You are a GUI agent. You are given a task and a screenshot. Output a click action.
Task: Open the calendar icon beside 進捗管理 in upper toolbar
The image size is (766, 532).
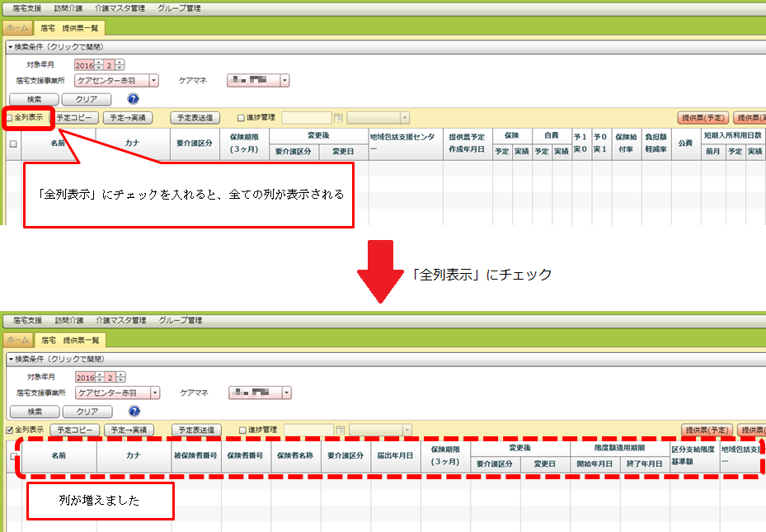point(338,118)
